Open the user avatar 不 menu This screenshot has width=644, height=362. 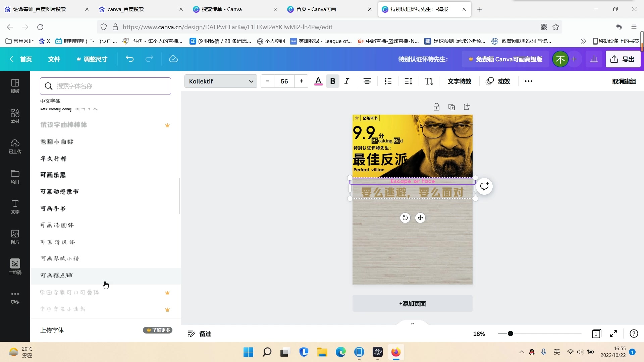(560, 59)
